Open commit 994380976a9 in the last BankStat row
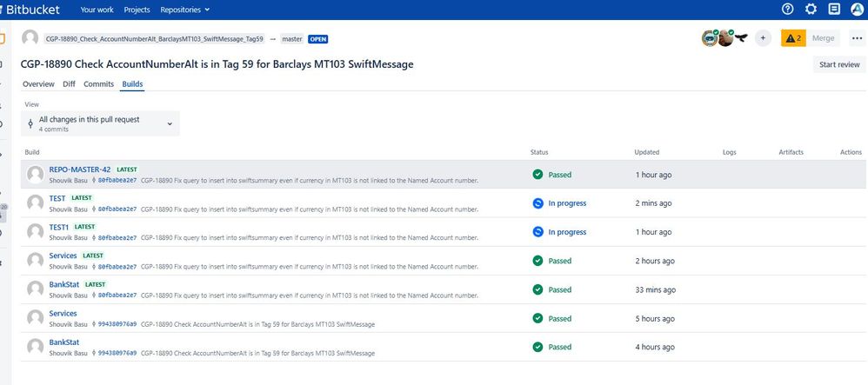The height and width of the screenshot is (385, 868). 117,353
